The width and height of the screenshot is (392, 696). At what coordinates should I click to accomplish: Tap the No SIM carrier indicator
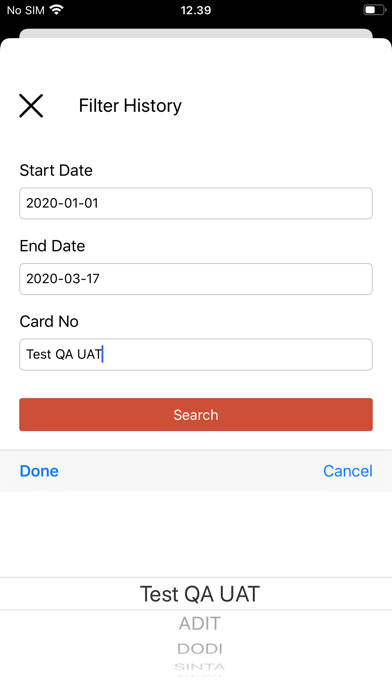pos(26,10)
